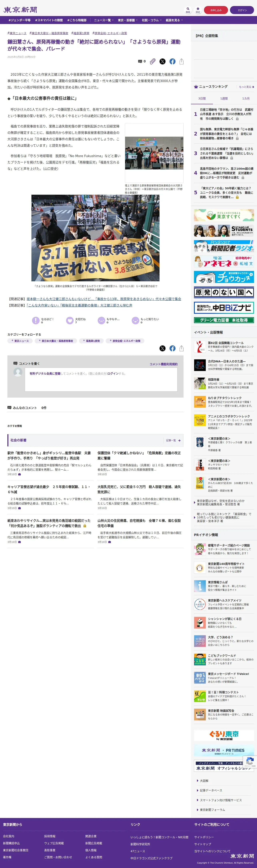Open the 検索 search icon
Viewport: 257px width, 868px height.
[188, 10]
